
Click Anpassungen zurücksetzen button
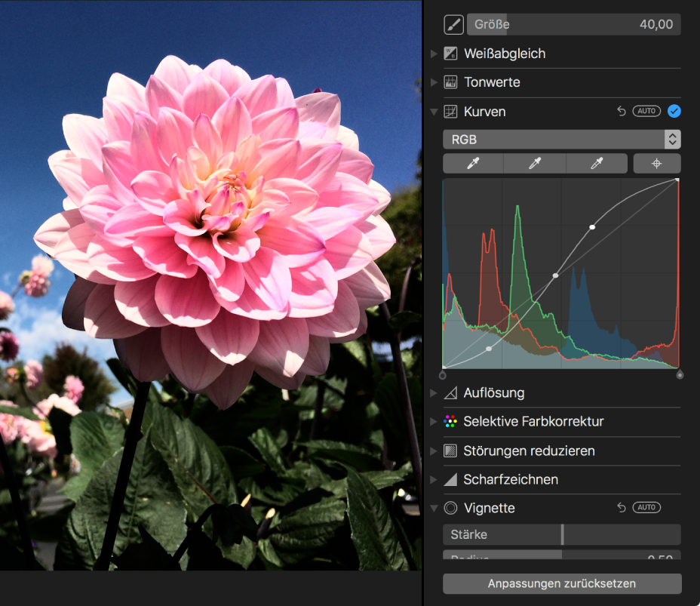coord(561,583)
